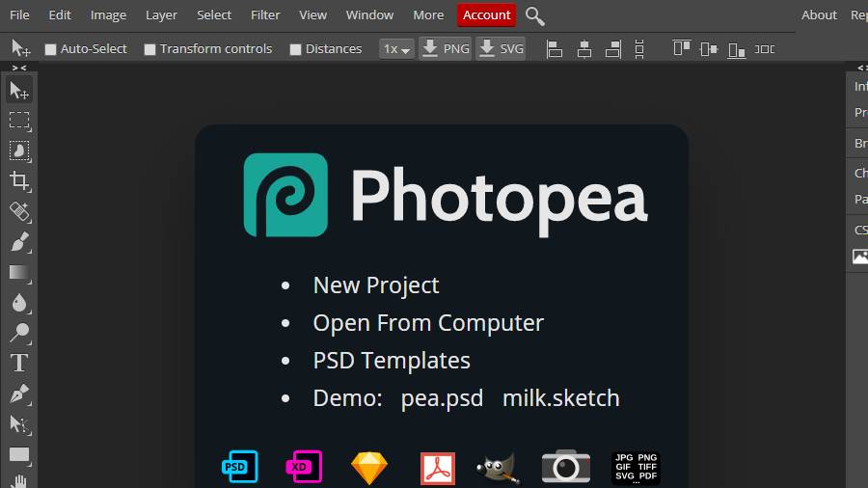Select the Lasso selection tool
Screen dimensions: 868x488
click(x=19, y=151)
